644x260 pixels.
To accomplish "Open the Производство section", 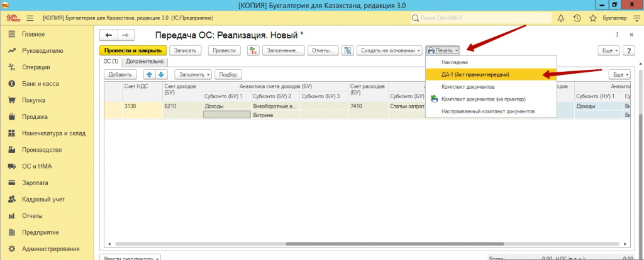I will click(42, 150).
